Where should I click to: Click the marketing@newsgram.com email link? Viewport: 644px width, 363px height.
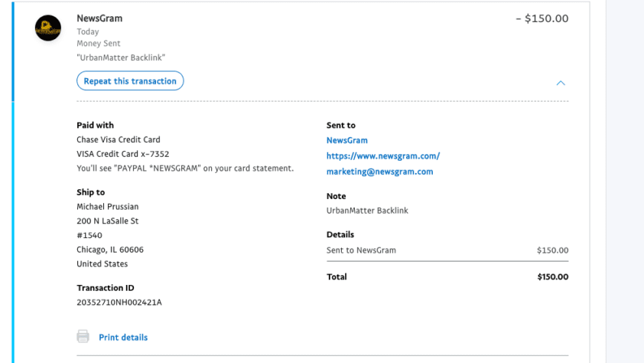(x=379, y=172)
